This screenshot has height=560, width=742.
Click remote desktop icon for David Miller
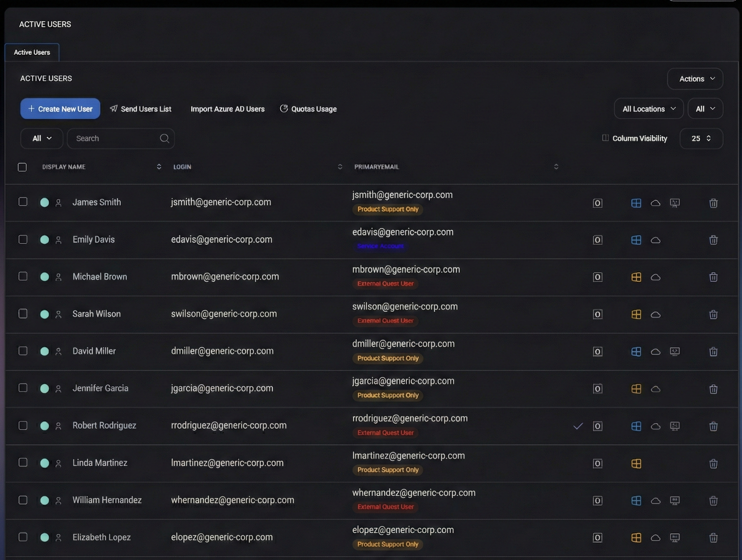pyautogui.click(x=675, y=351)
